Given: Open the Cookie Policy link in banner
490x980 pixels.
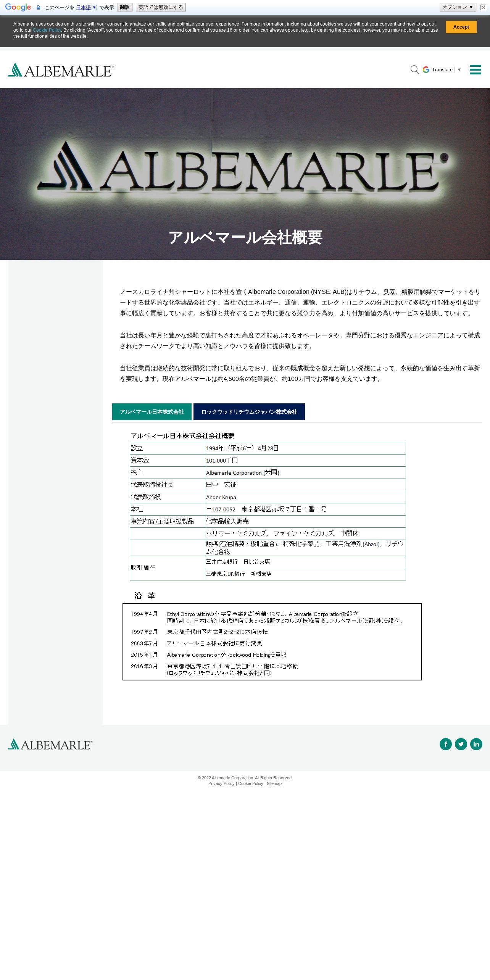Looking at the screenshot, I should click(47, 30).
